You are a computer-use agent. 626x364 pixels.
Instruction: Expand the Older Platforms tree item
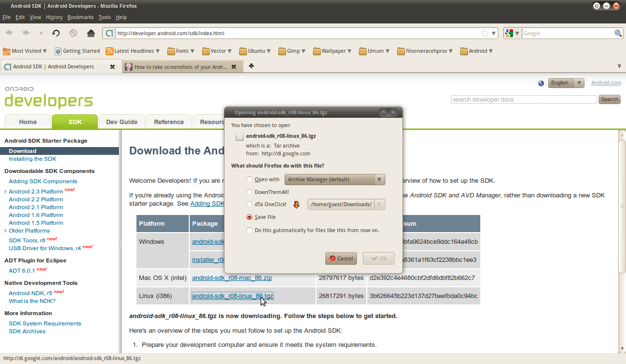pos(5,231)
